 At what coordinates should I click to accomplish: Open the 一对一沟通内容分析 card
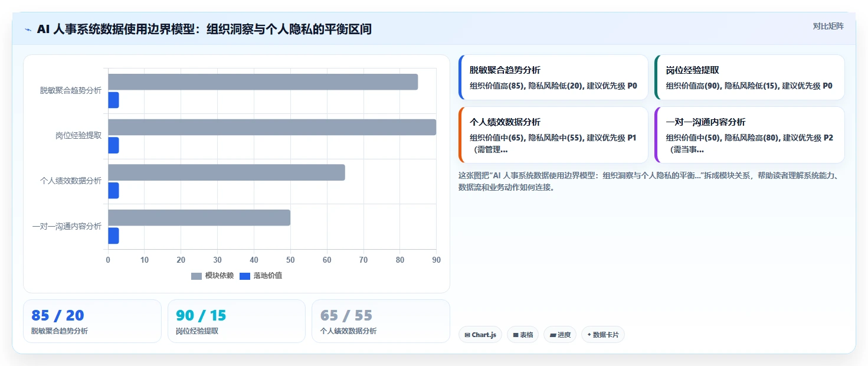(x=749, y=135)
